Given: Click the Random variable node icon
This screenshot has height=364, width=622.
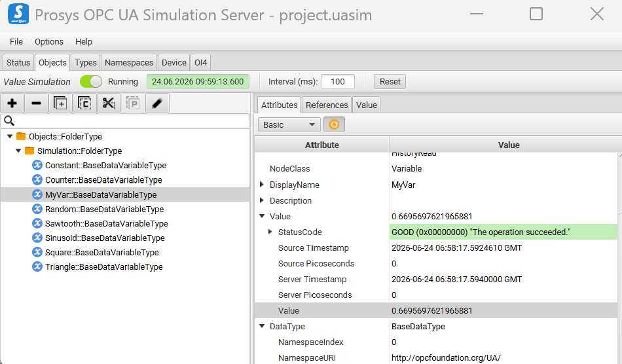Looking at the screenshot, I should [x=37, y=209].
